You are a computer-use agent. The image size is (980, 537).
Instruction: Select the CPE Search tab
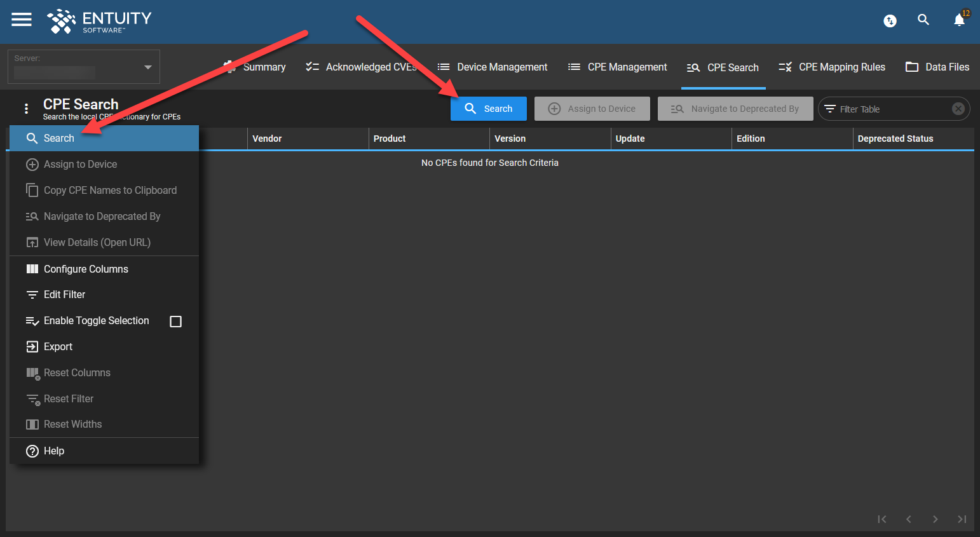click(723, 67)
